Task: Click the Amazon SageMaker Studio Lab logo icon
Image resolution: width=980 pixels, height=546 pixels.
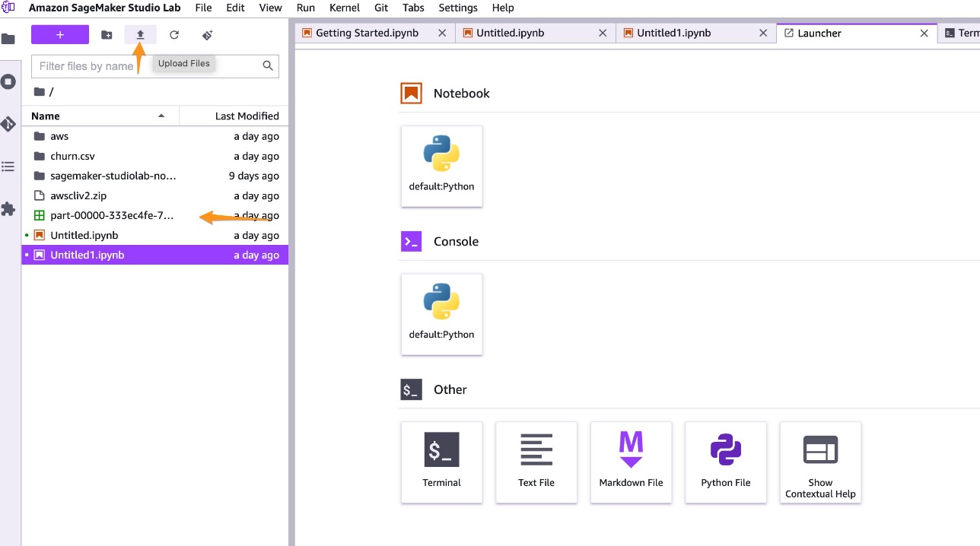Action: point(8,8)
